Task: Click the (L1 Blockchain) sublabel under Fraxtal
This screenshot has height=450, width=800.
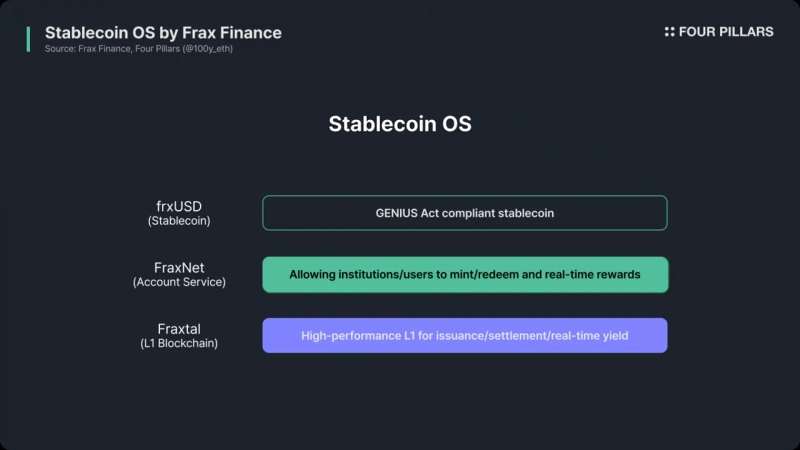Action: (180, 343)
